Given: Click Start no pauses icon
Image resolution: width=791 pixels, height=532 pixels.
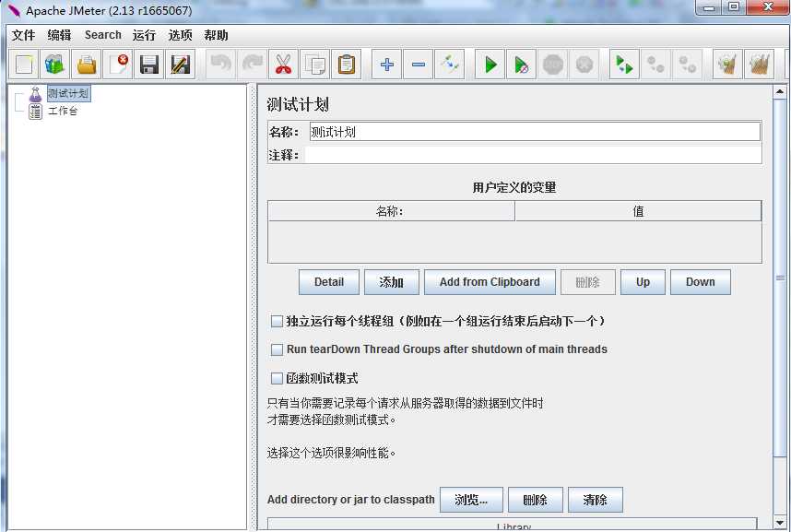Looking at the screenshot, I should tap(522, 65).
